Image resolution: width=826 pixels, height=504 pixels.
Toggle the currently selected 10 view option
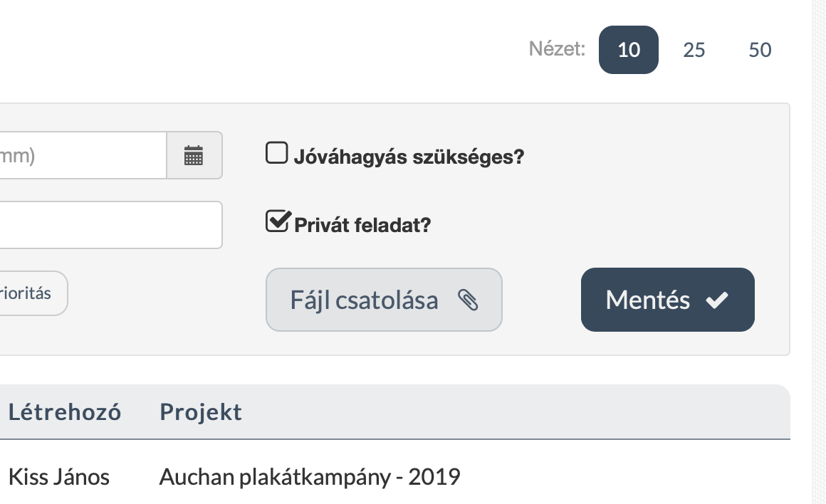tap(628, 50)
